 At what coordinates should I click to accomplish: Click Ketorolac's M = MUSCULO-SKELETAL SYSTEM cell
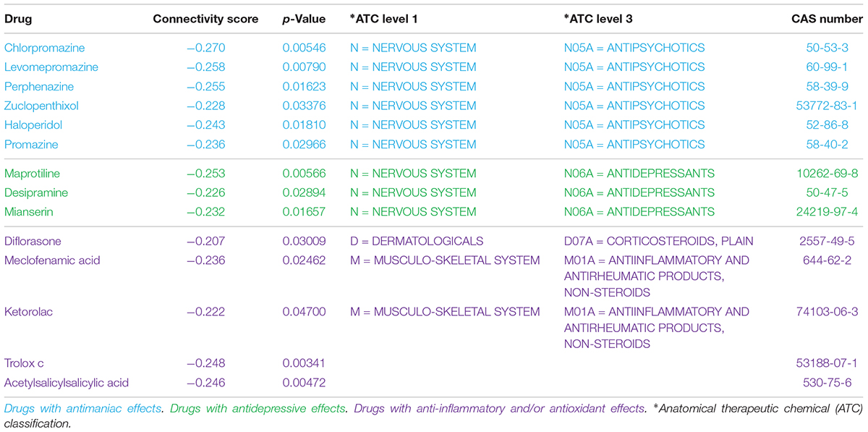coord(445,312)
